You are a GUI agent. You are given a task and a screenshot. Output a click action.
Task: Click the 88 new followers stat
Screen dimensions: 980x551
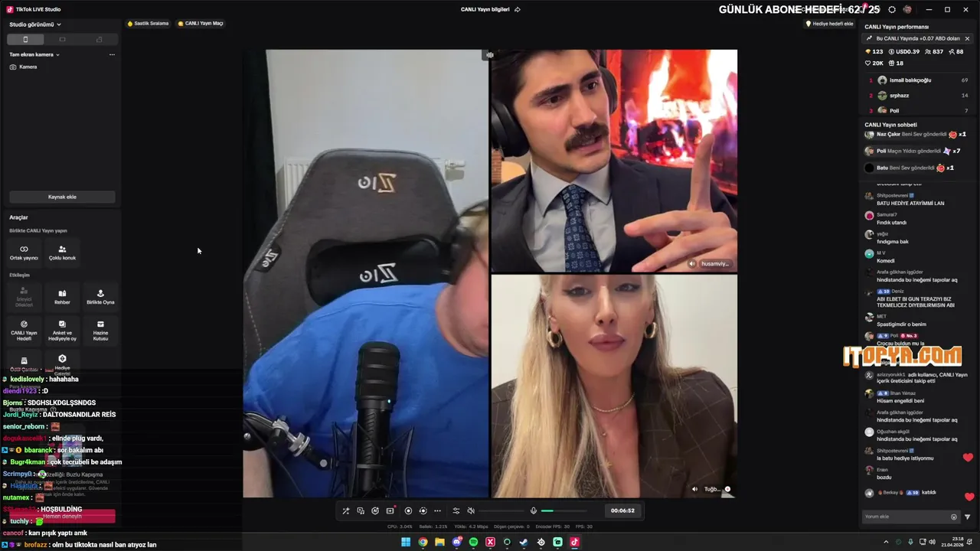point(956,52)
